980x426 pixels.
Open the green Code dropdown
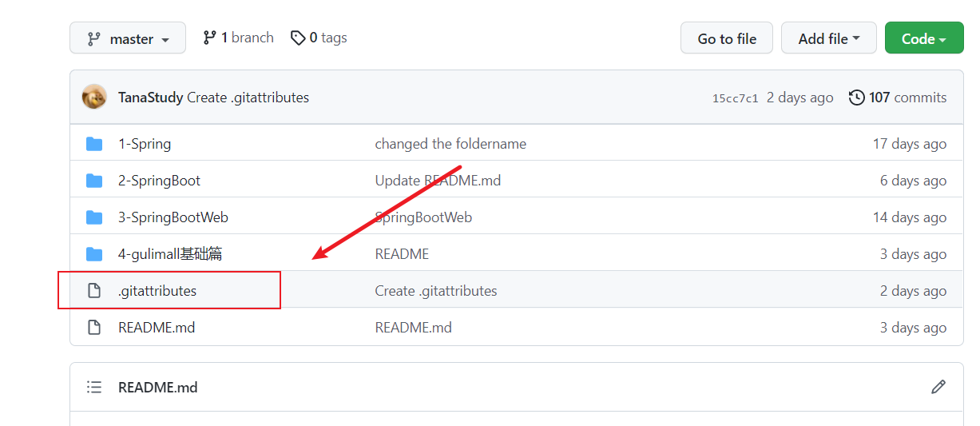coord(924,38)
